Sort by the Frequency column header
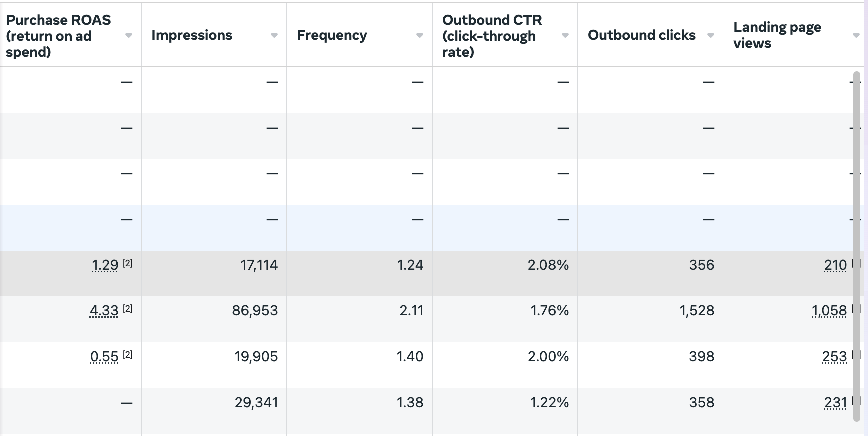The width and height of the screenshot is (868, 436). (x=332, y=35)
